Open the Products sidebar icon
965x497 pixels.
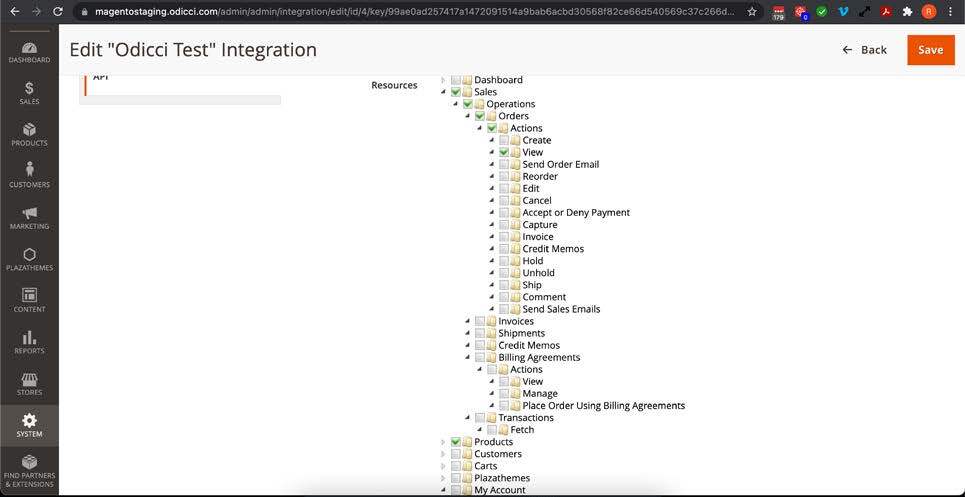[29, 134]
